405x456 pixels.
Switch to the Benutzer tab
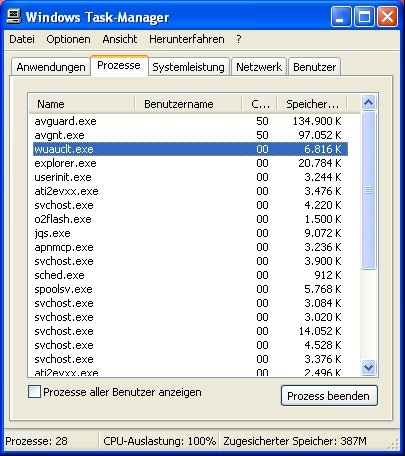pyautogui.click(x=314, y=67)
